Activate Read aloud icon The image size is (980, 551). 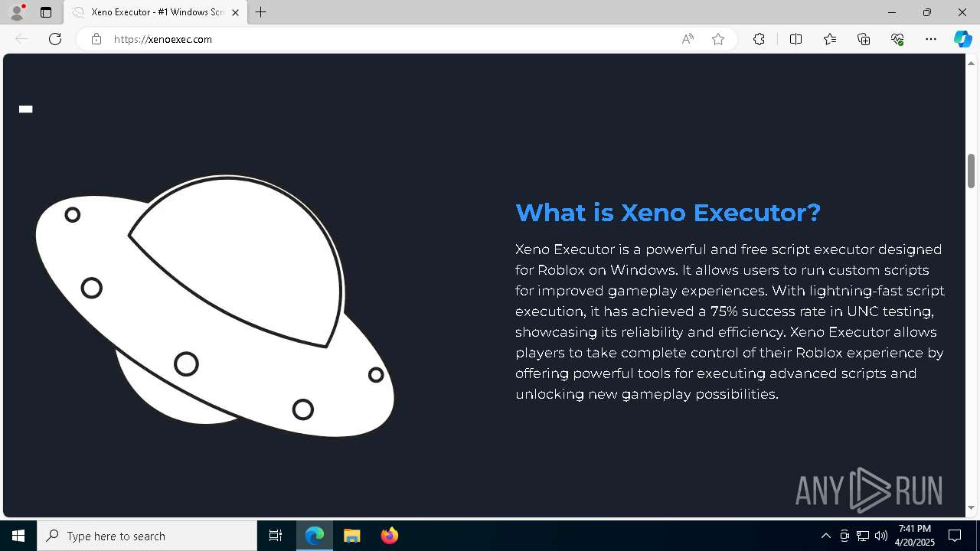(688, 39)
